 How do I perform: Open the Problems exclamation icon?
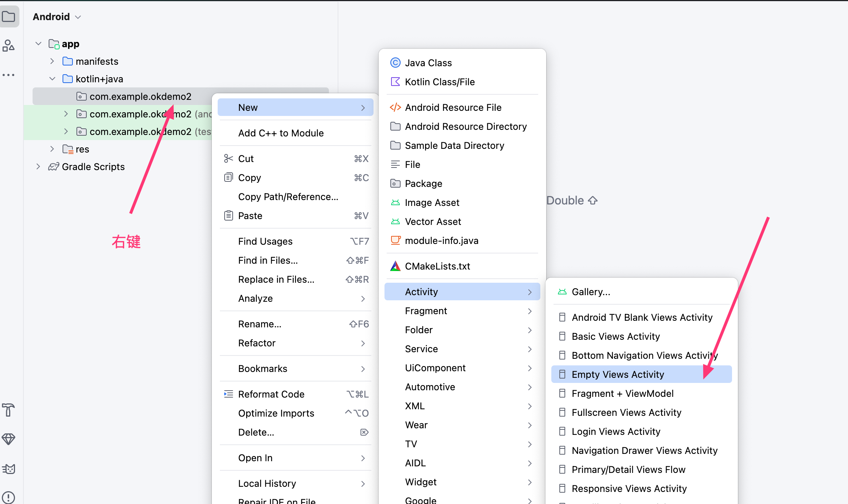tap(9, 497)
